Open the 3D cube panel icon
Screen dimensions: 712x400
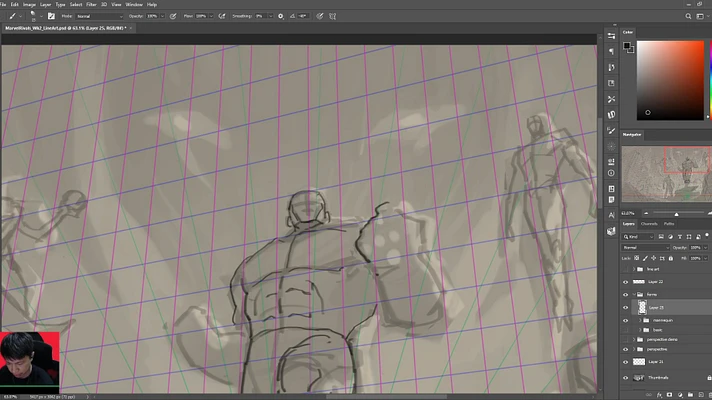[611, 231]
